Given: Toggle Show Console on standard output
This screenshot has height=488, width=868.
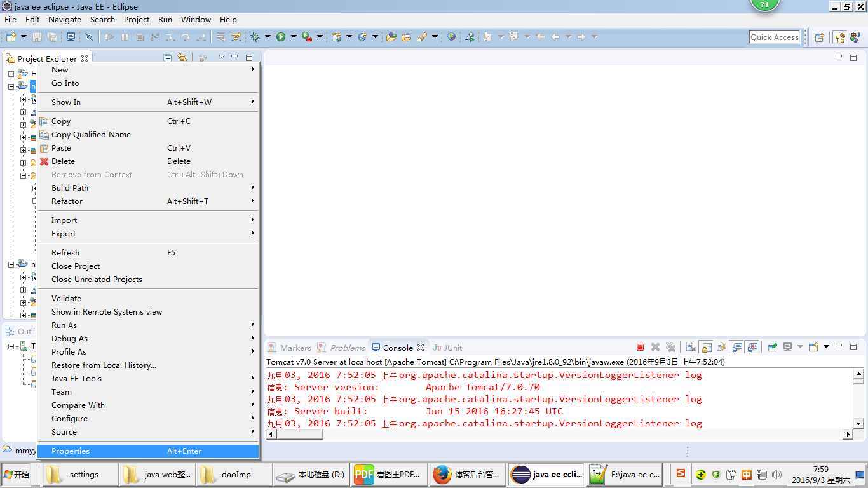Looking at the screenshot, I should [737, 348].
